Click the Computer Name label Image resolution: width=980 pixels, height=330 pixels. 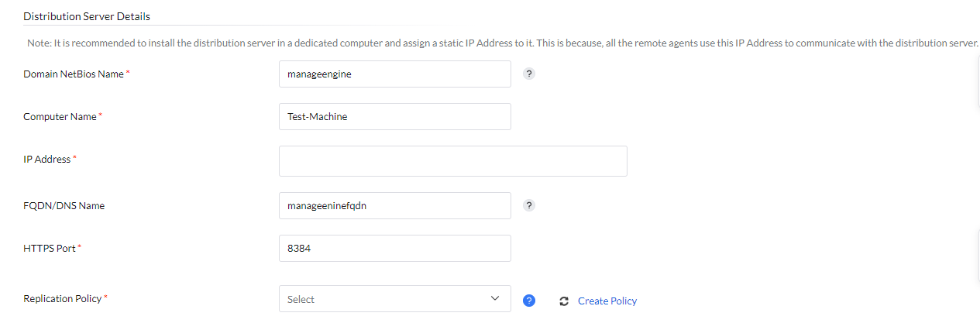[x=60, y=117]
